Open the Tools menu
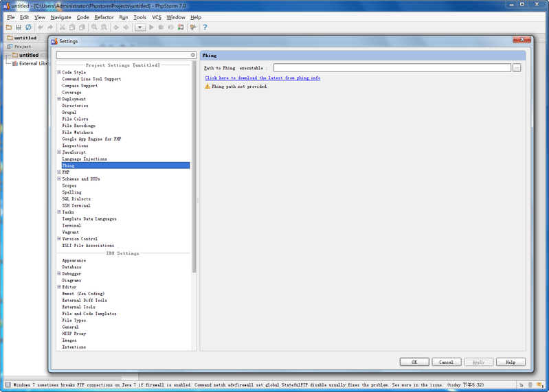 [139, 17]
